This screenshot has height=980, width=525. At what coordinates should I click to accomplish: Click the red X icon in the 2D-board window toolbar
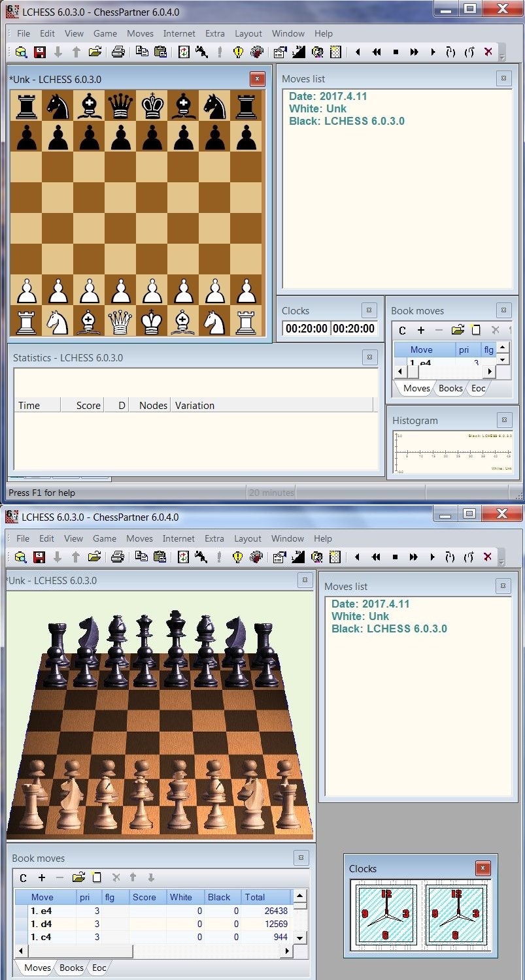click(488, 52)
